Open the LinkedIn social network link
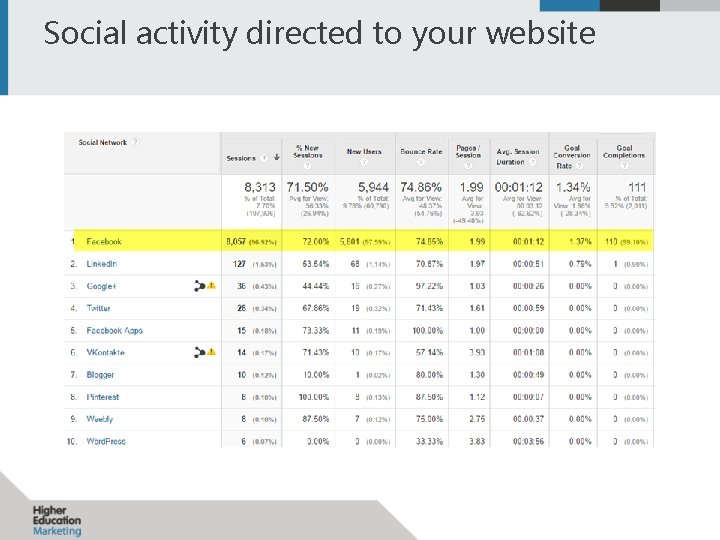This screenshot has width=720, height=540. [102, 264]
